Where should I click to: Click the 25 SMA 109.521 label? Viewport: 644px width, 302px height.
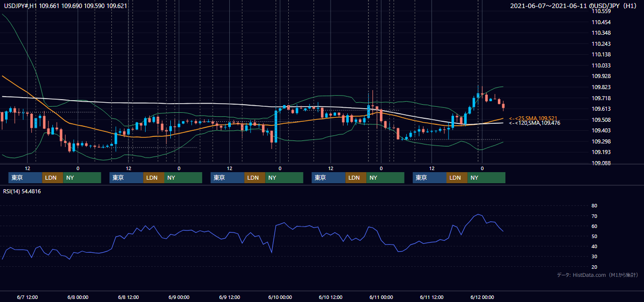533,118
